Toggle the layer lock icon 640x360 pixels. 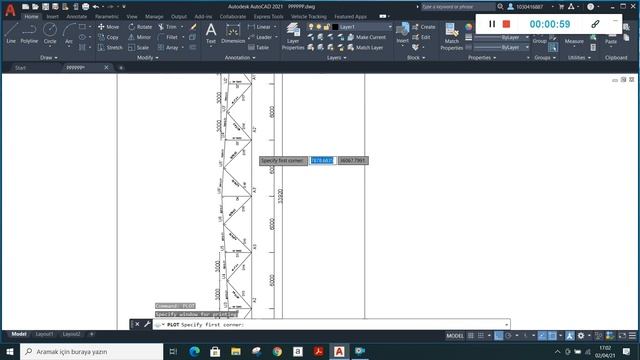pos(327,27)
